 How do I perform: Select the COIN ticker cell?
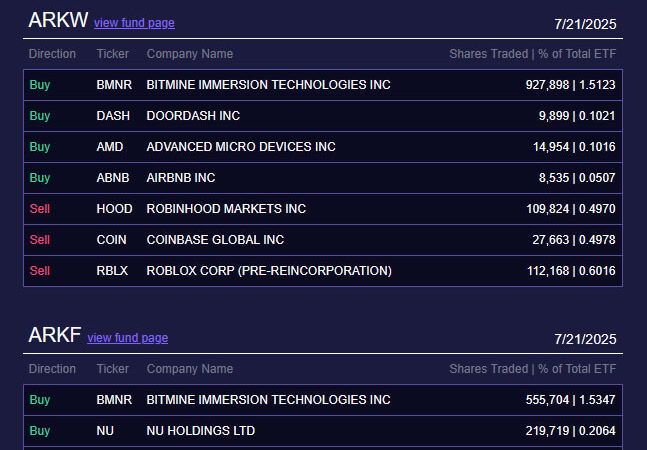(x=111, y=240)
